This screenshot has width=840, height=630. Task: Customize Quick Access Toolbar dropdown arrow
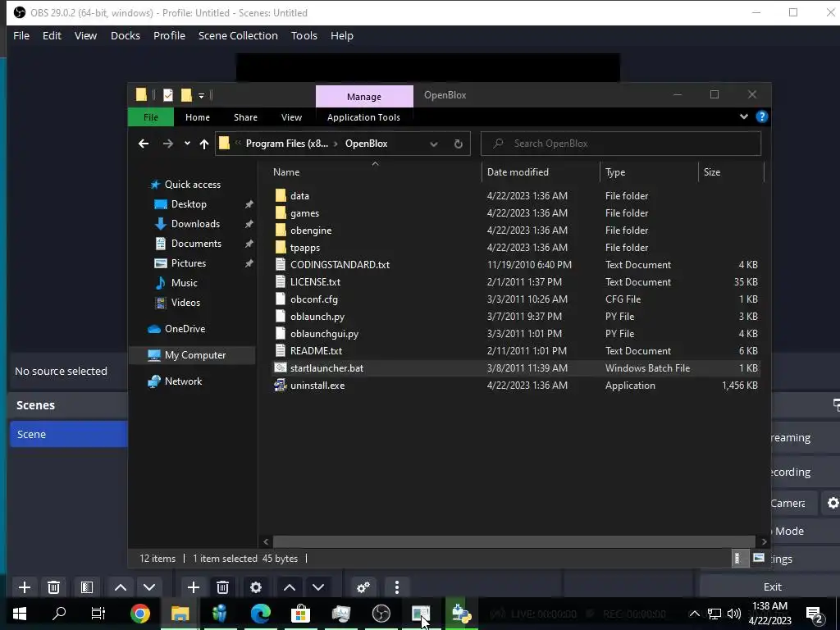pos(202,96)
